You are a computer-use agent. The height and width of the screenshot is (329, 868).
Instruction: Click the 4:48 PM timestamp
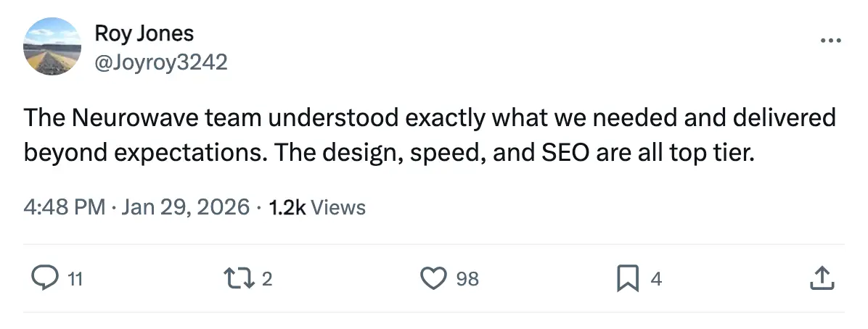point(65,208)
